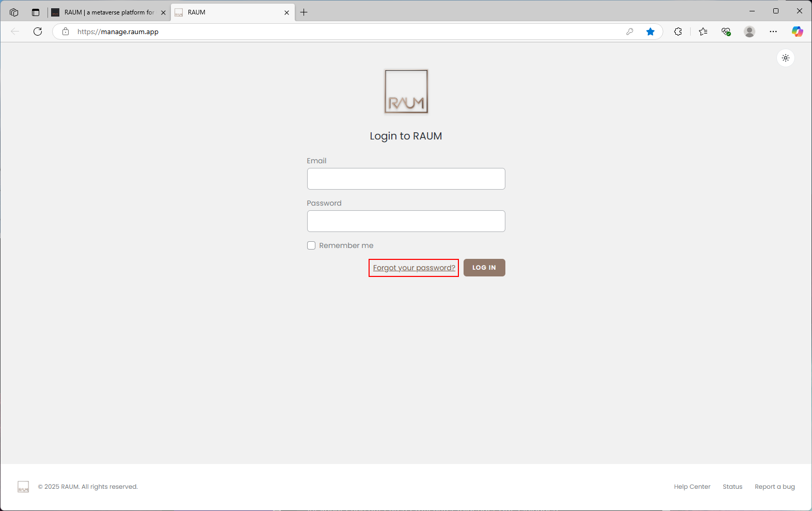The image size is (812, 511).
Task: Open the Status footer link
Action: (x=733, y=487)
